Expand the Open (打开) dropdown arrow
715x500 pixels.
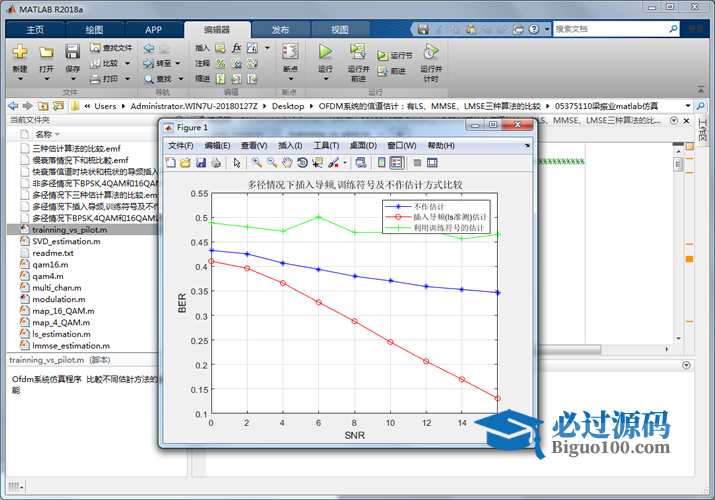(x=47, y=79)
